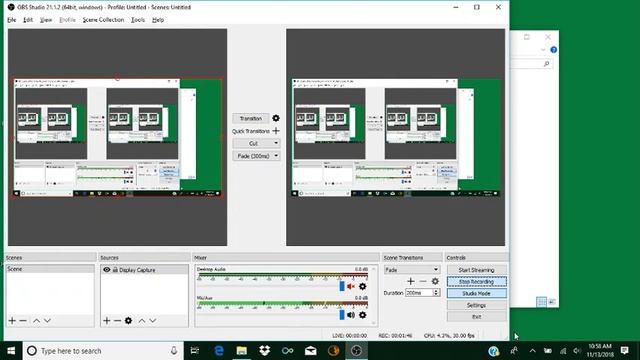This screenshot has height=360, width=640.
Task: Expand ribbon chevron in background window
Action: pyautogui.click(x=543, y=50)
